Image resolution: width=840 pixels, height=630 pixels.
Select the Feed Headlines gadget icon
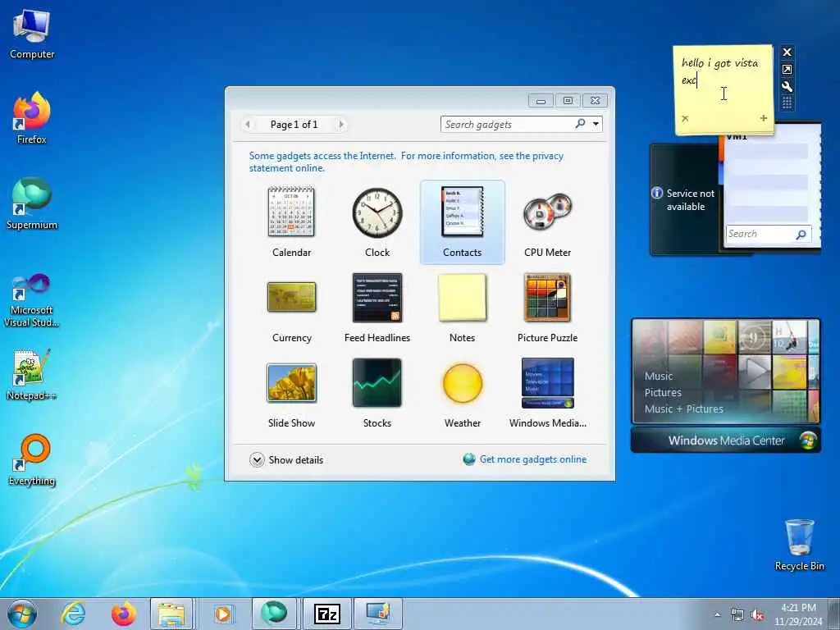tap(377, 297)
